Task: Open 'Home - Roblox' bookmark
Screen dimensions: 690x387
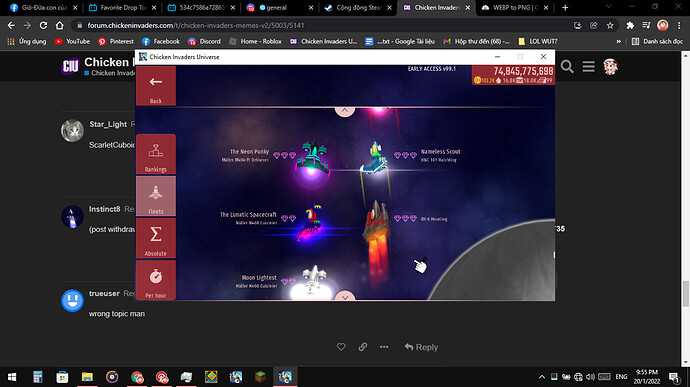Action: (255, 41)
